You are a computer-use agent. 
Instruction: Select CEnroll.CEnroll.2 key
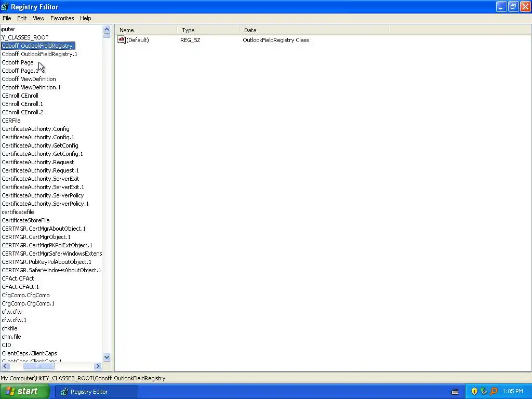tap(22, 112)
